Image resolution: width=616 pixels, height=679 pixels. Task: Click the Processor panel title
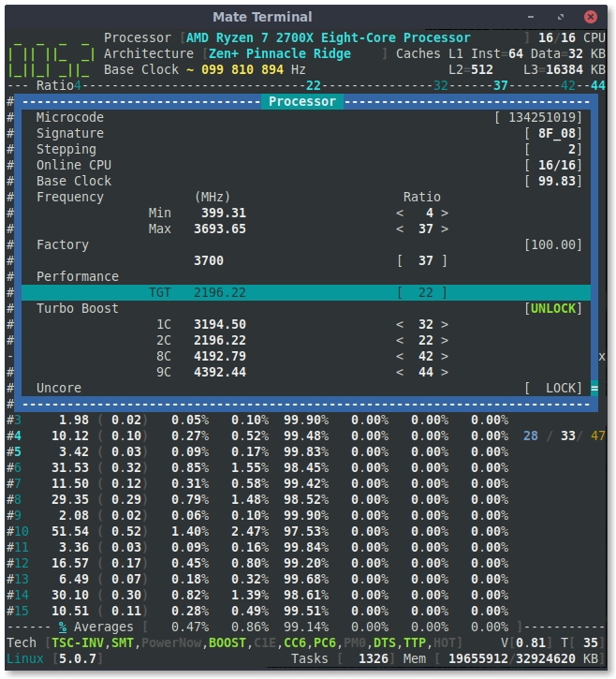302,102
